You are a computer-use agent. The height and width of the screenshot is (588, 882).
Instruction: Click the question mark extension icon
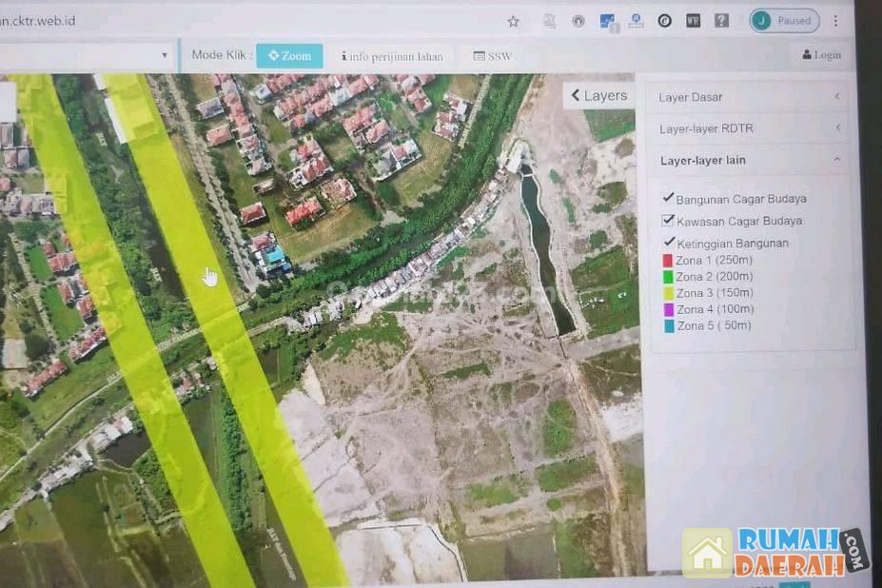722,20
